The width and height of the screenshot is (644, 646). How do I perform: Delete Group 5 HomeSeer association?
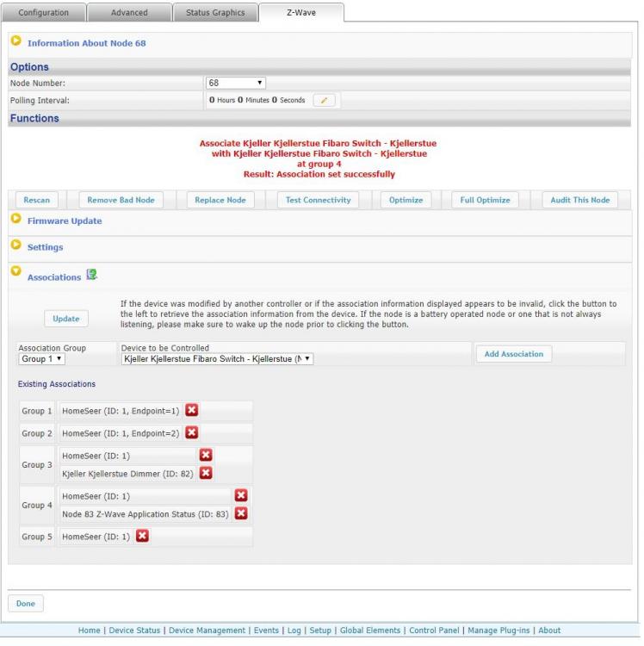coord(143,537)
